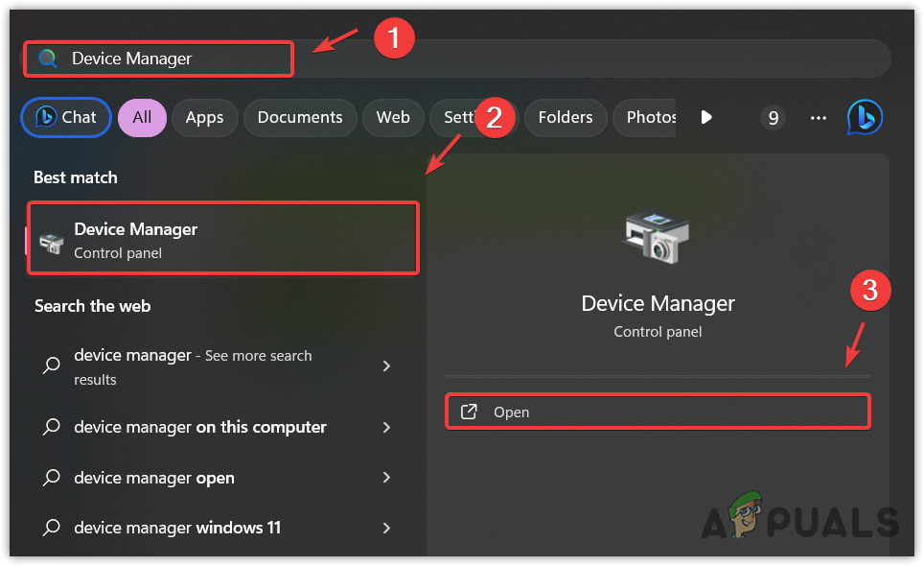Click Open for Device Manager
Screen dimensions: 924x566
pyautogui.click(x=658, y=412)
